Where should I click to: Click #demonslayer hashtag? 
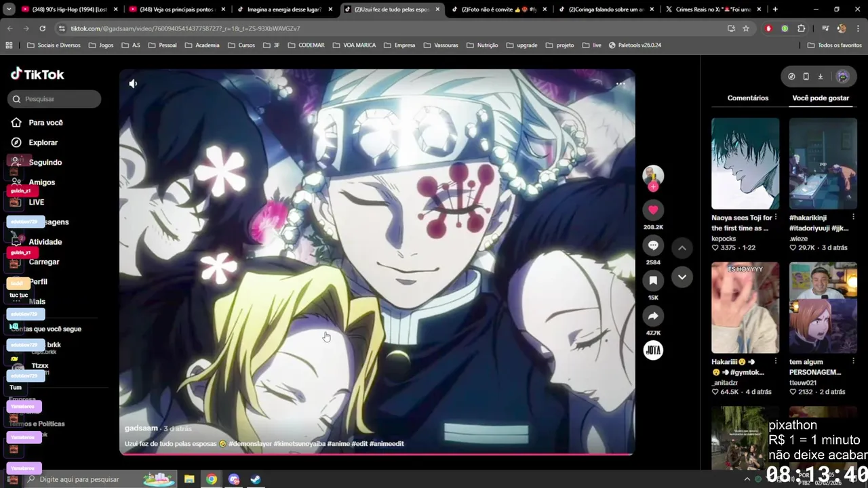(x=250, y=443)
